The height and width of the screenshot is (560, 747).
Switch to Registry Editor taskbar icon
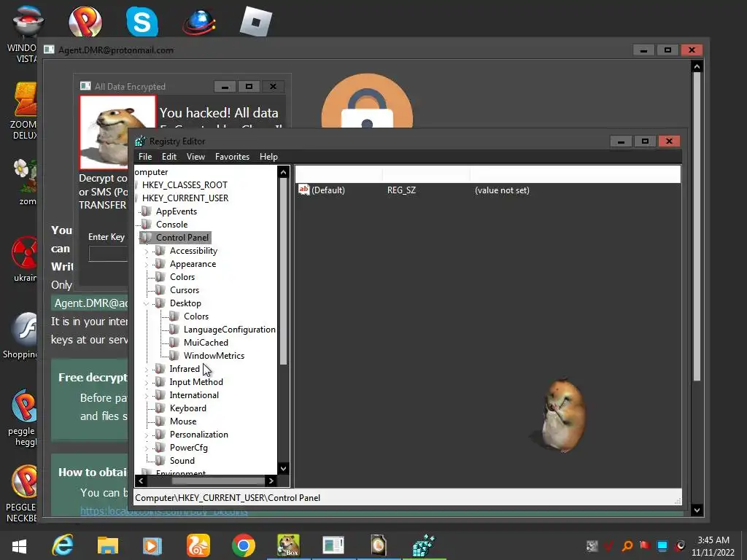pyautogui.click(x=424, y=545)
